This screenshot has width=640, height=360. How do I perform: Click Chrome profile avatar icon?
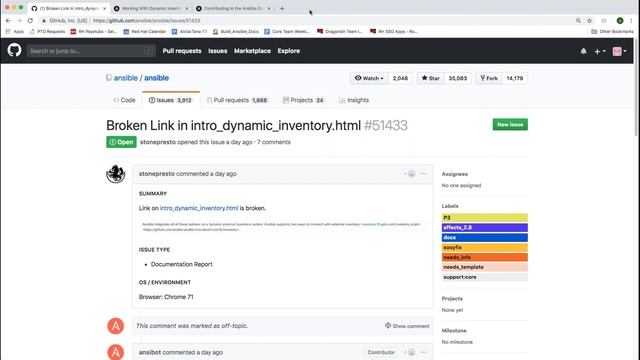(620, 20)
